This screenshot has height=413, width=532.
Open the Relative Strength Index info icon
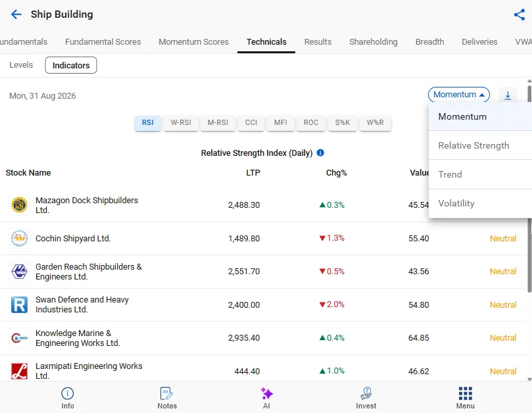pyautogui.click(x=320, y=153)
